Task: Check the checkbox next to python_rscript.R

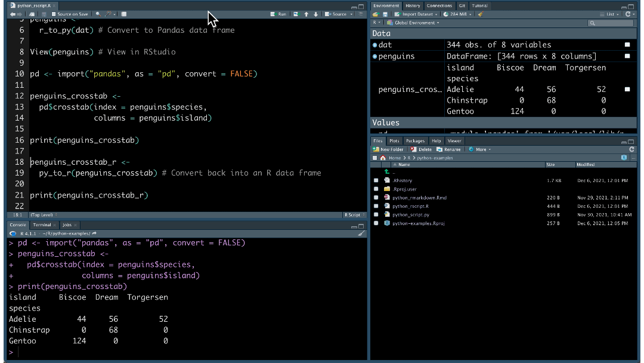Action: click(x=376, y=205)
